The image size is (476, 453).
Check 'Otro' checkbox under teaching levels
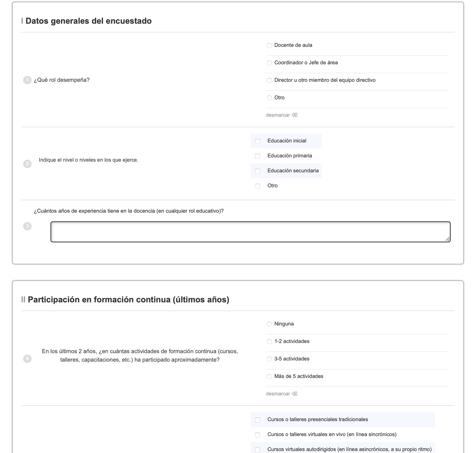257,186
